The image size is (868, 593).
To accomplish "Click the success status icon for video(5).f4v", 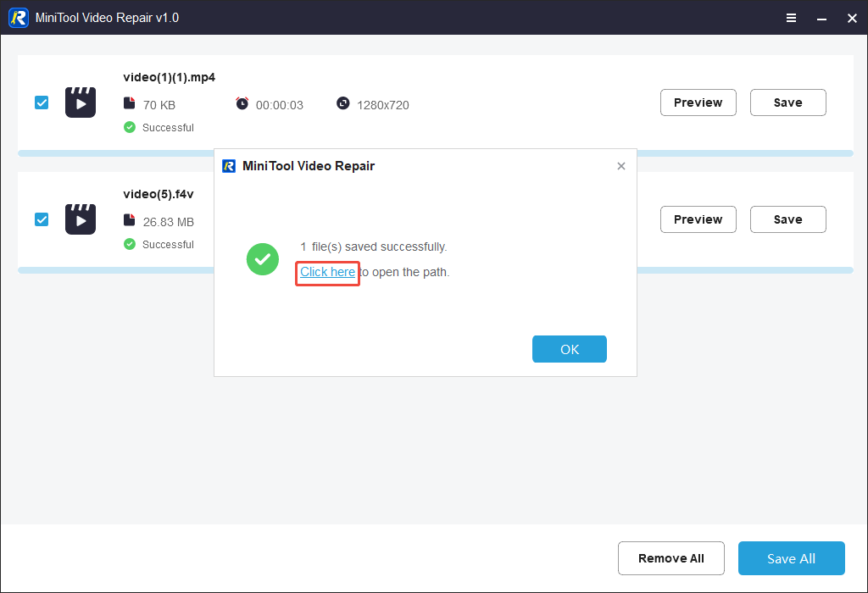I will point(130,244).
